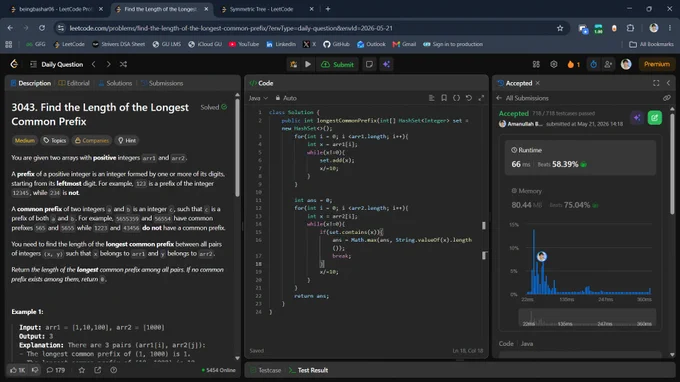The height and width of the screenshot is (382, 680).
Task: Select the Memory stats card
Action: click(580, 198)
